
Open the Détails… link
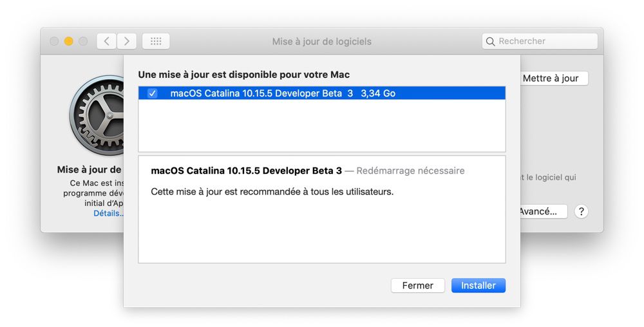(108, 213)
